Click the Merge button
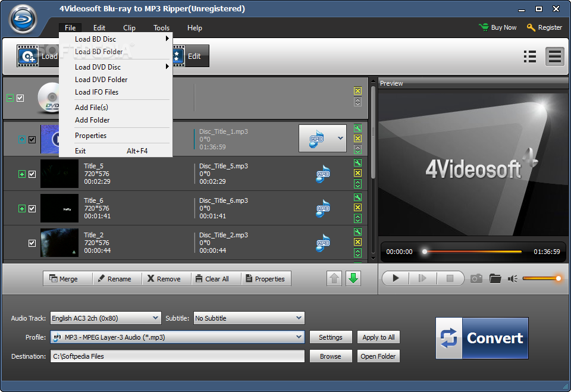Screen dimensions: 571x392 pos(68,279)
